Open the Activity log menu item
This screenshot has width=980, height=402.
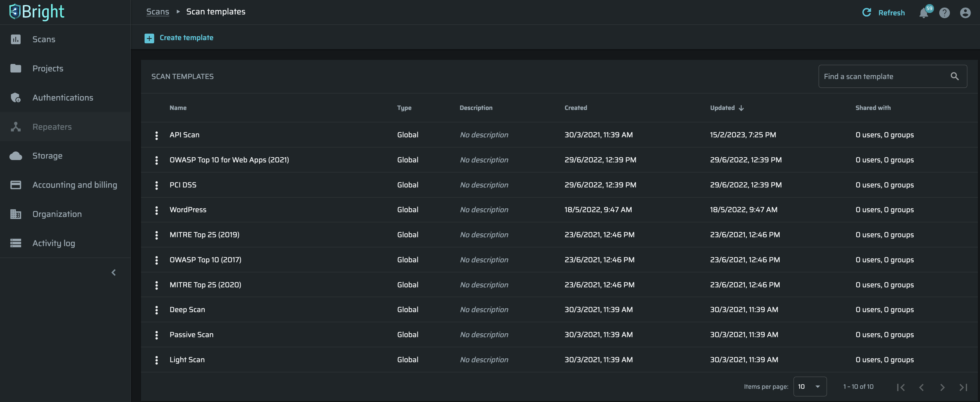pyautogui.click(x=53, y=243)
